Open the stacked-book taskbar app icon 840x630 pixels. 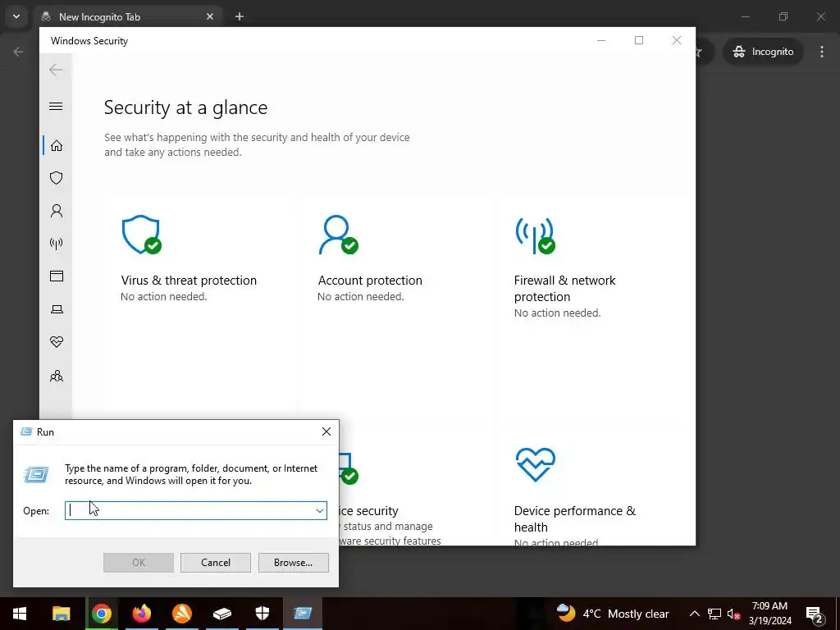pos(222,614)
